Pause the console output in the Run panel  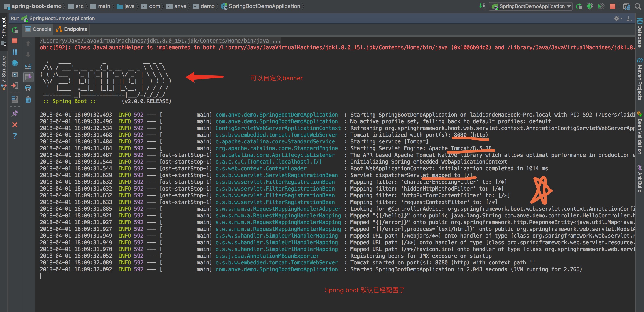[15, 52]
